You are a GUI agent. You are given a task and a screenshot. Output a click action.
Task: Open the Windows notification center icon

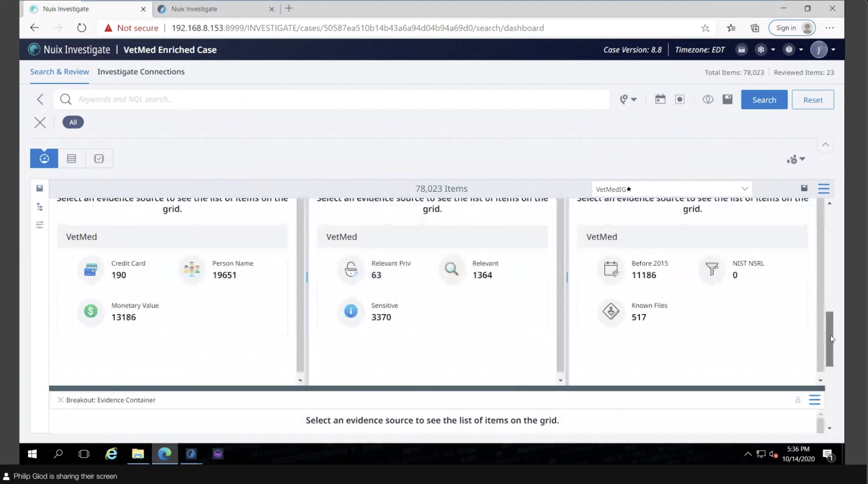(x=827, y=454)
